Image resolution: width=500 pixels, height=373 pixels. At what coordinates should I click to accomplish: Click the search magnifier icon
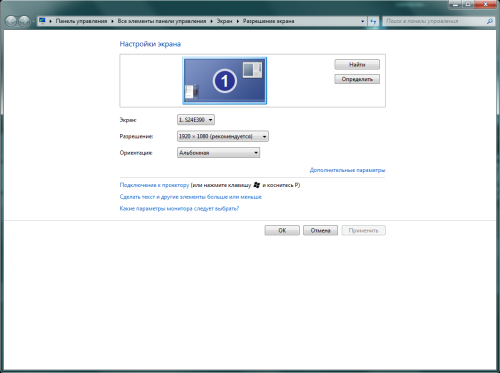[489, 21]
